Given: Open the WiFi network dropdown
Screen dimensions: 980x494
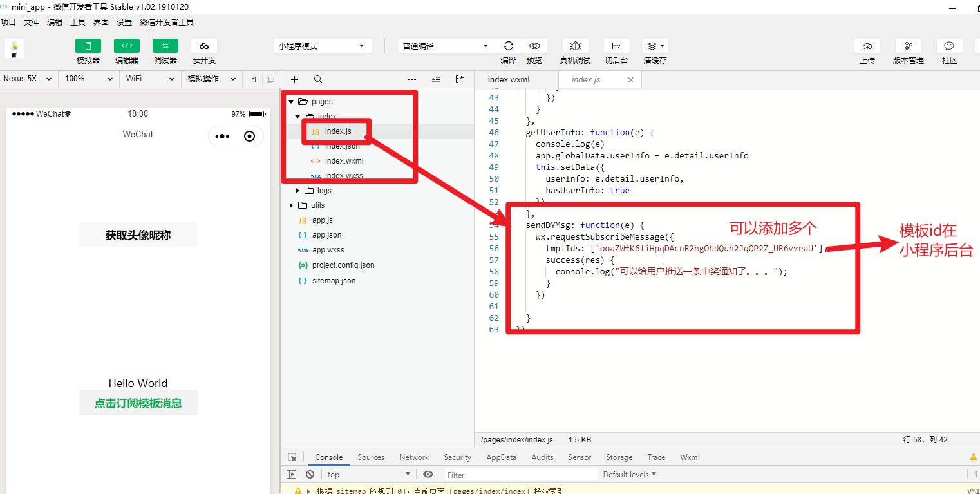Looking at the screenshot, I should click(x=150, y=79).
